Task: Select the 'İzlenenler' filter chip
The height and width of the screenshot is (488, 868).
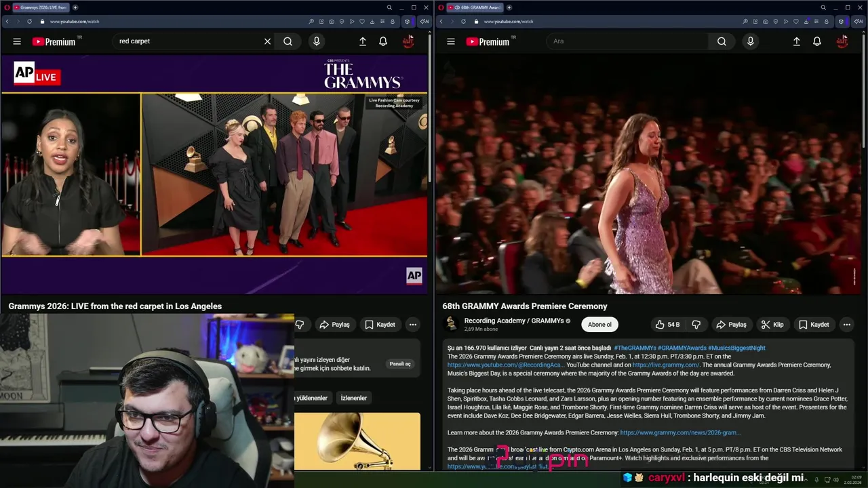Action: click(x=353, y=398)
